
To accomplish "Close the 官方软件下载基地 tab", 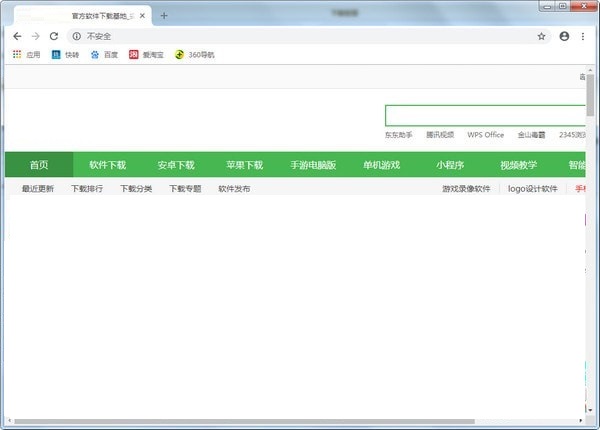I will click(142, 16).
